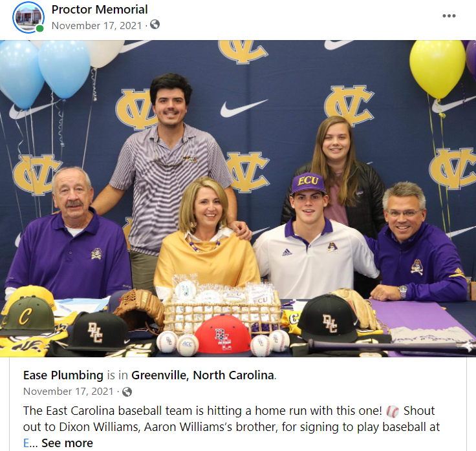Click the truncated blue E... link
Viewport: 476px width, 451px height.
pos(30,443)
